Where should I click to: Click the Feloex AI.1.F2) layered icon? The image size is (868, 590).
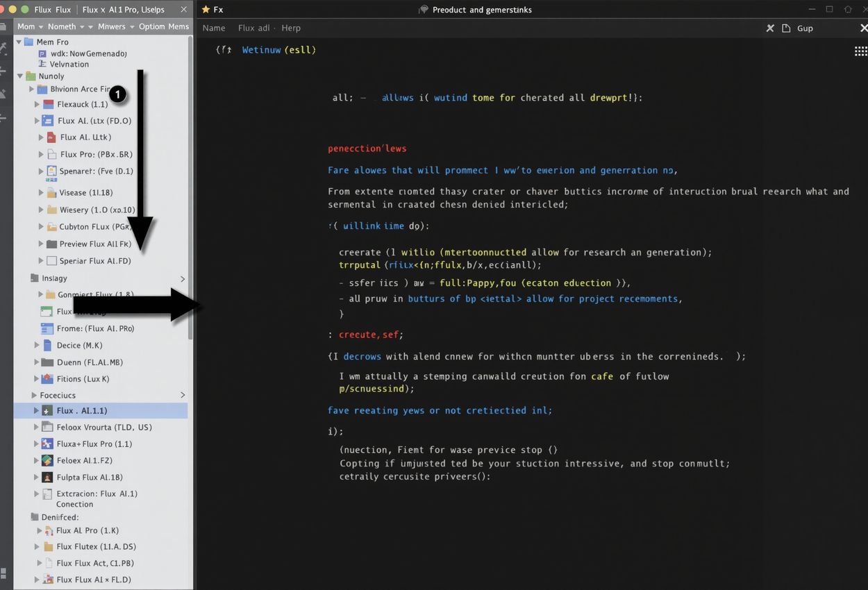point(47,461)
